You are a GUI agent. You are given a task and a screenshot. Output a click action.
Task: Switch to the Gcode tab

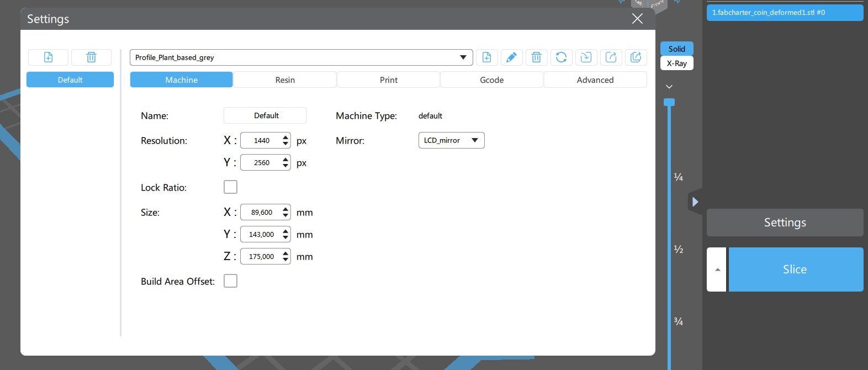492,80
